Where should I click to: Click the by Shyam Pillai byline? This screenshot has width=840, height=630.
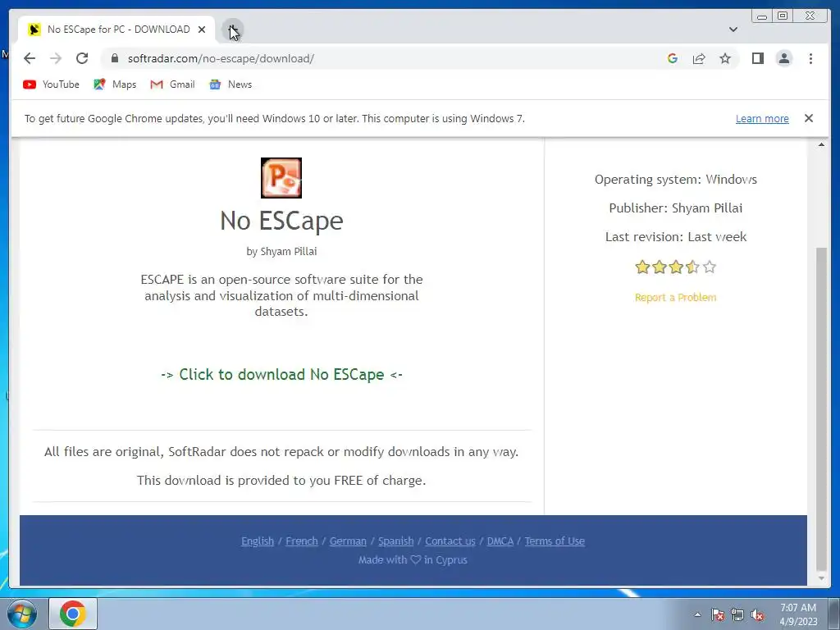click(281, 251)
